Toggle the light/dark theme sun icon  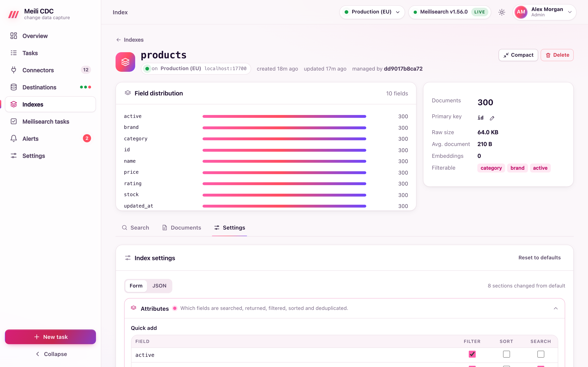502,12
